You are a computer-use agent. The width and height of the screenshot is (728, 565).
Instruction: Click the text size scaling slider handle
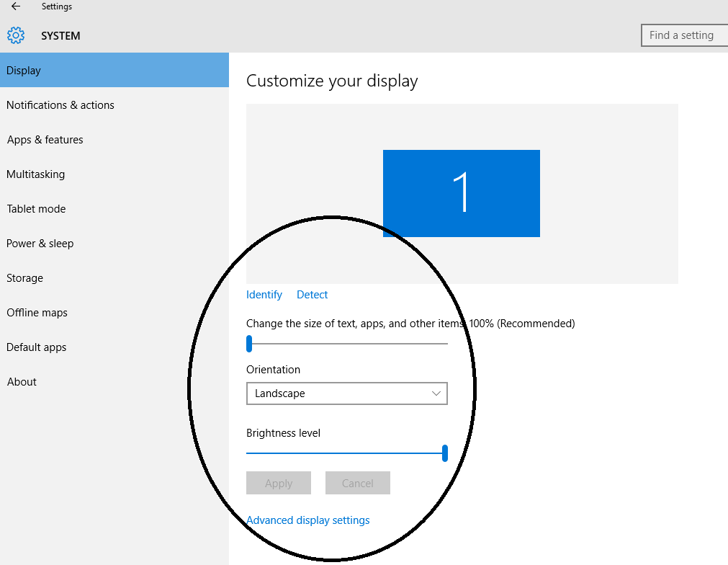[249, 344]
